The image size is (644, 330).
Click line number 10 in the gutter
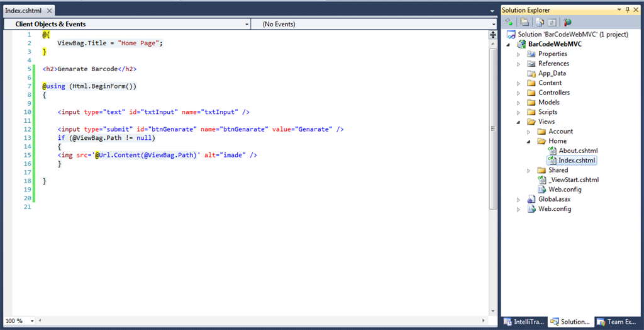coord(28,112)
